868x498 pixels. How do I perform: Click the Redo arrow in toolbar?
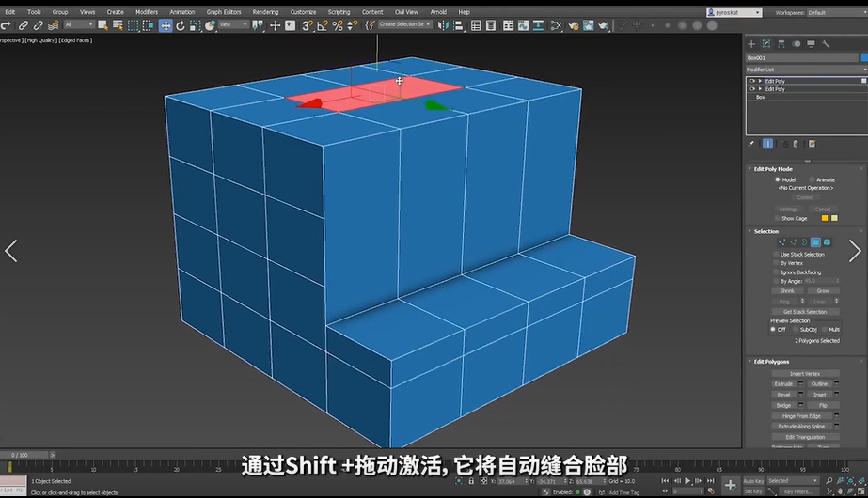click(6, 25)
